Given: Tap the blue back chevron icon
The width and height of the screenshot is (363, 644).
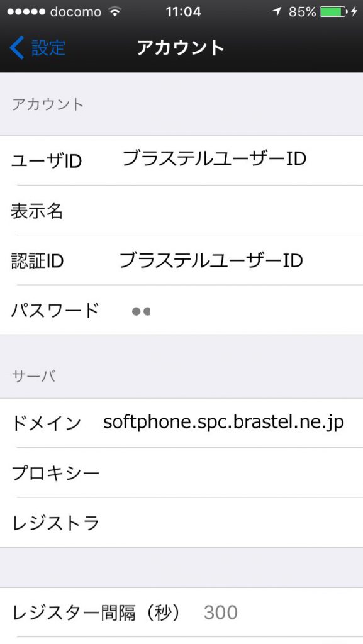Looking at the screenshot, I should (17, 48).
